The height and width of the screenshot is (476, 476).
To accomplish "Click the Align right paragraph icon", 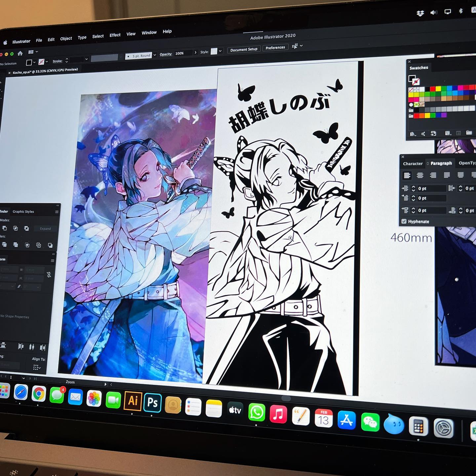I will [x=433, y=175].
